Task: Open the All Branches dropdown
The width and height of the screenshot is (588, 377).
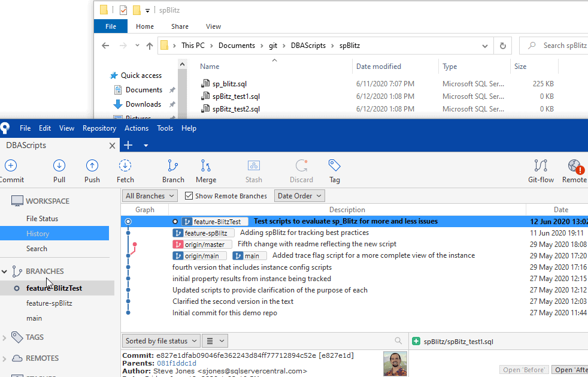Action: click(150, 195)
